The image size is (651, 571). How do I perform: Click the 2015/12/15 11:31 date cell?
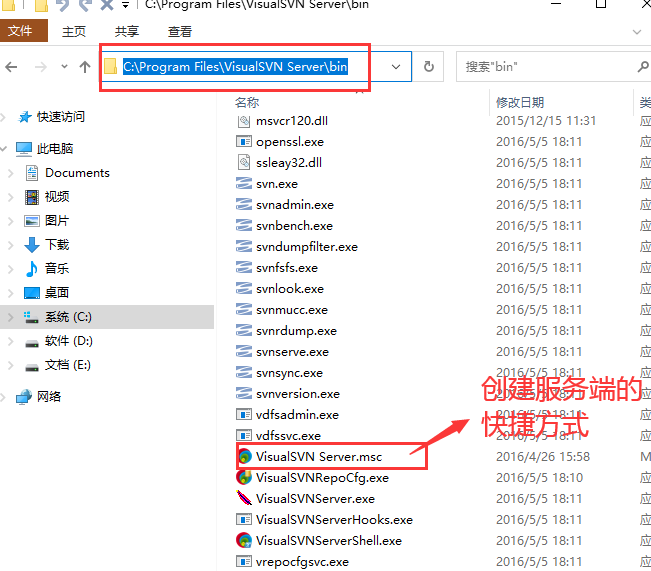click(546, 121)
